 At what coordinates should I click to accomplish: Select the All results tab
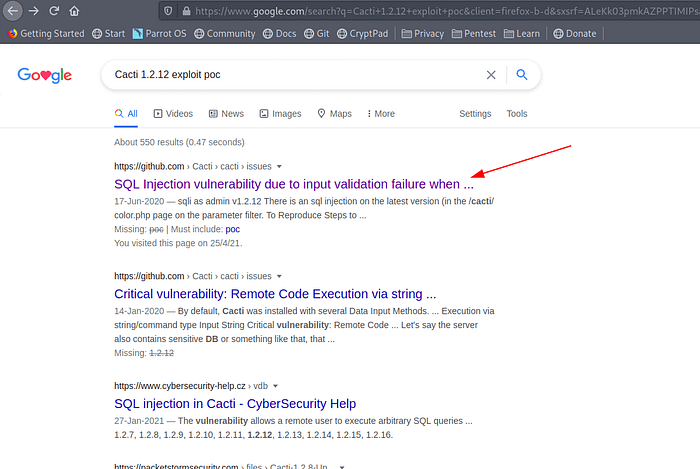(126, 114)
